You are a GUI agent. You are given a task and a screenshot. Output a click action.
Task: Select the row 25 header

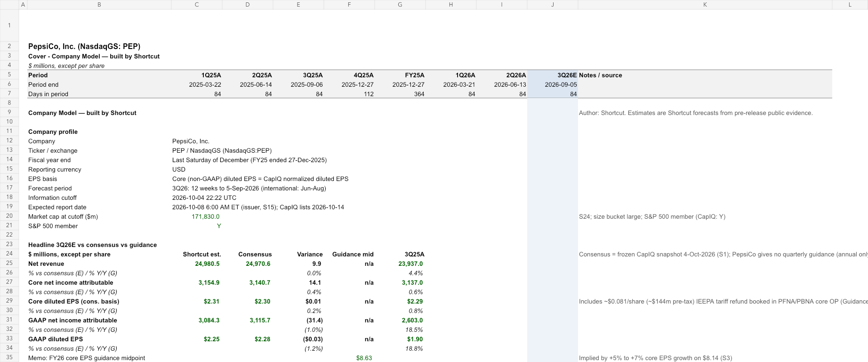click(x=9, y=263)
